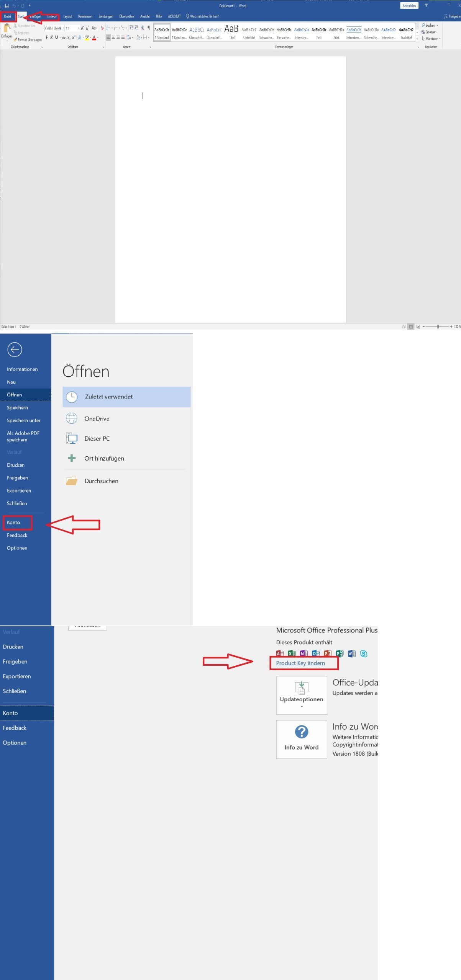This screenshot has height=980, width=461.
Task: Click the back arrow circle in backstage
Action: pos(15,350)
